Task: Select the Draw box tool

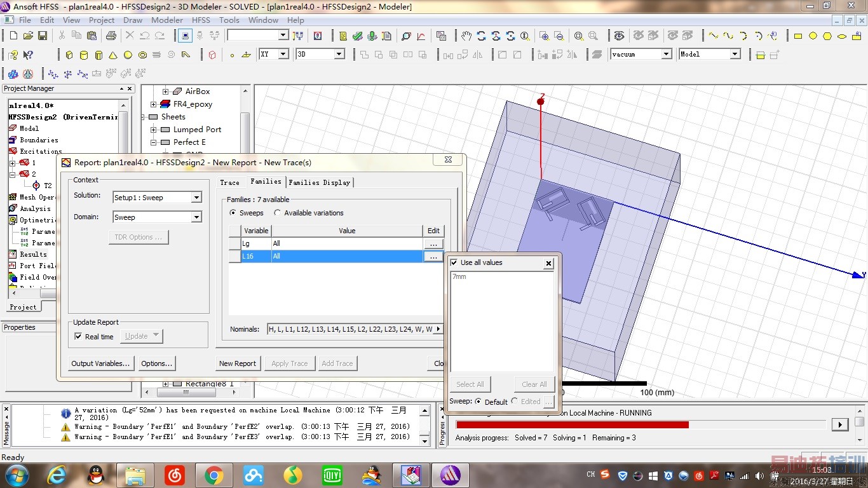Action: pos(69,55)
